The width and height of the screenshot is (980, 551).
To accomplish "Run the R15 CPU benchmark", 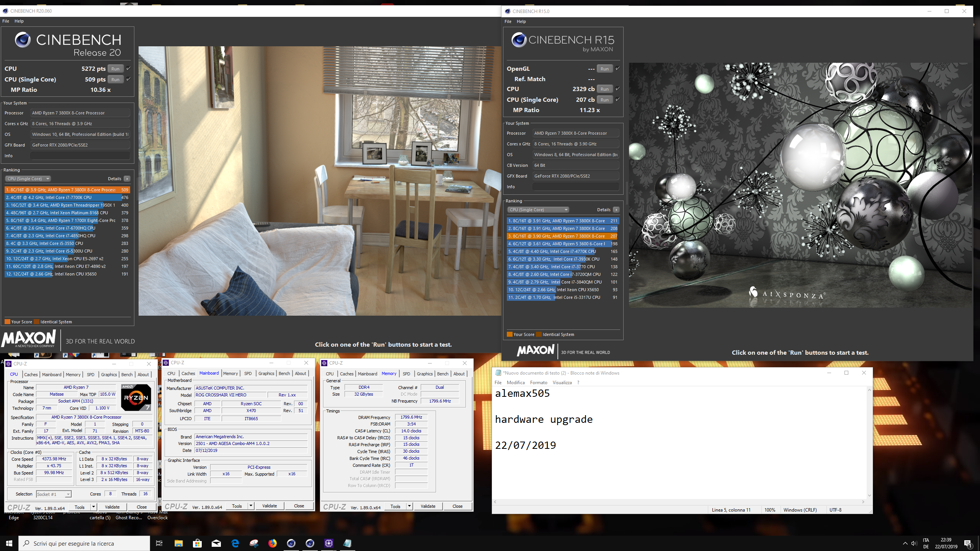I will tap(604, 89).
